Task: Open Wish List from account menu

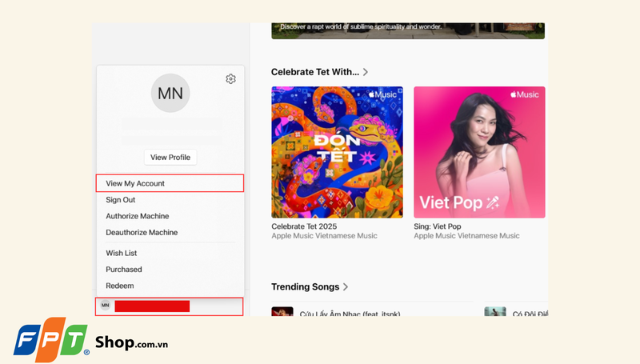Action: pyautogui.click(x=122, y=253)
